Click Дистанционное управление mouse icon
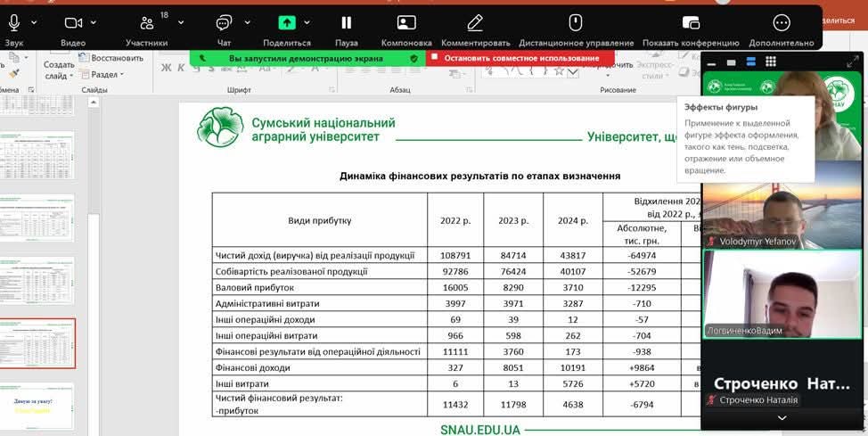This screenshot has width=868, height=436. click(576, 22)
